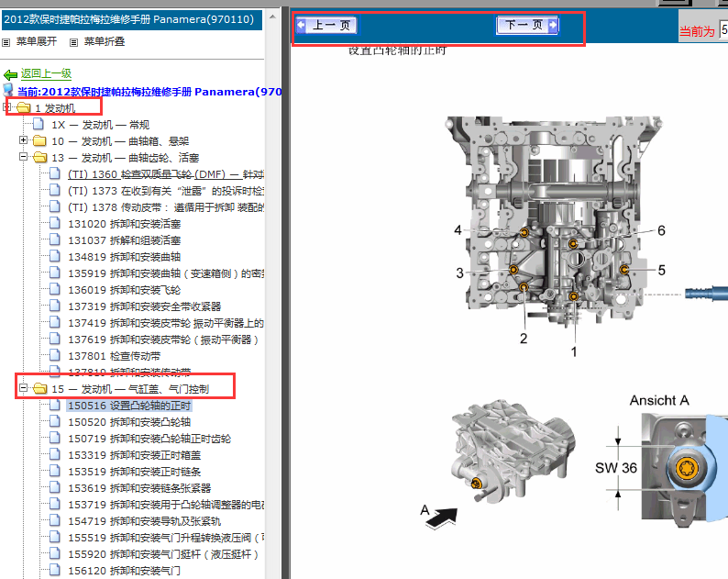Open 153719 凸轮轴调整器 entry
The width and height of the screenshot is (728, 579).
[x=166, y=504]
